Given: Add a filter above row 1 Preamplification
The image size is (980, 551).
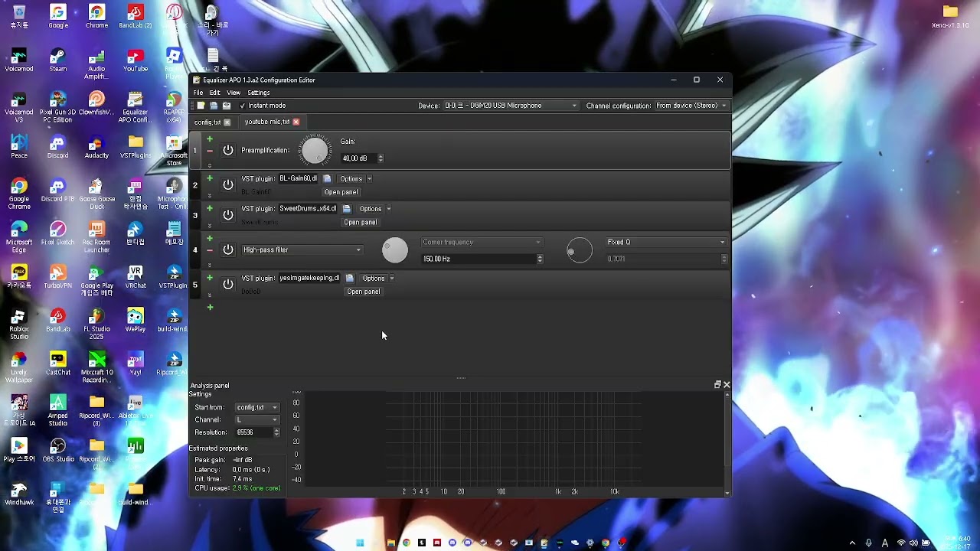Looking at the screenshot, I should tap(210, 139).
